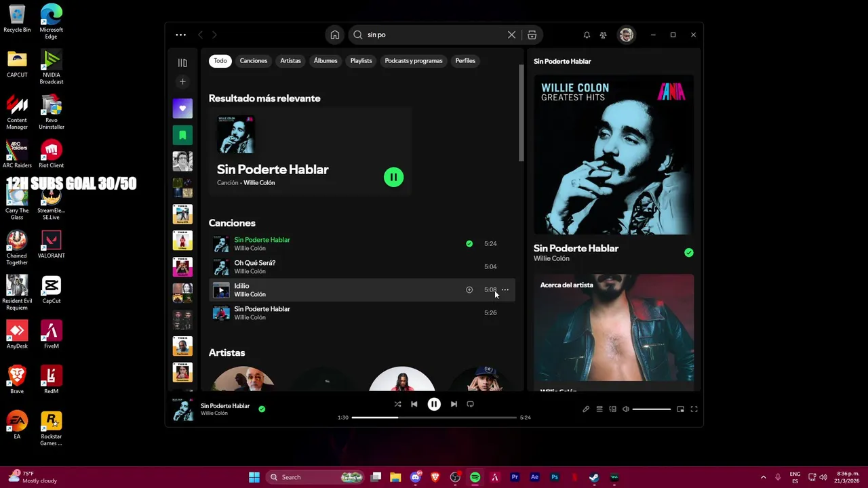Select the Playlists filter chip
Image resolution: width=868 pixels, height=488 pixels.
pyautogui.click(x=361, y=61)
